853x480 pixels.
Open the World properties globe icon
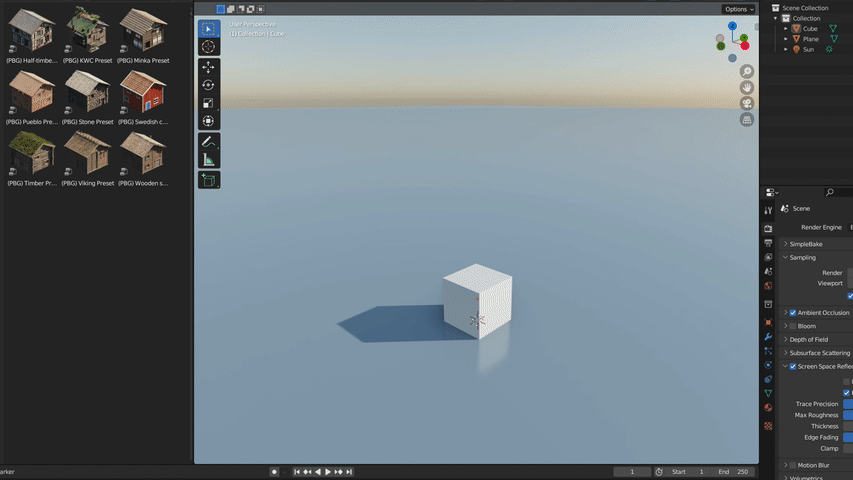tap(768, 285)
